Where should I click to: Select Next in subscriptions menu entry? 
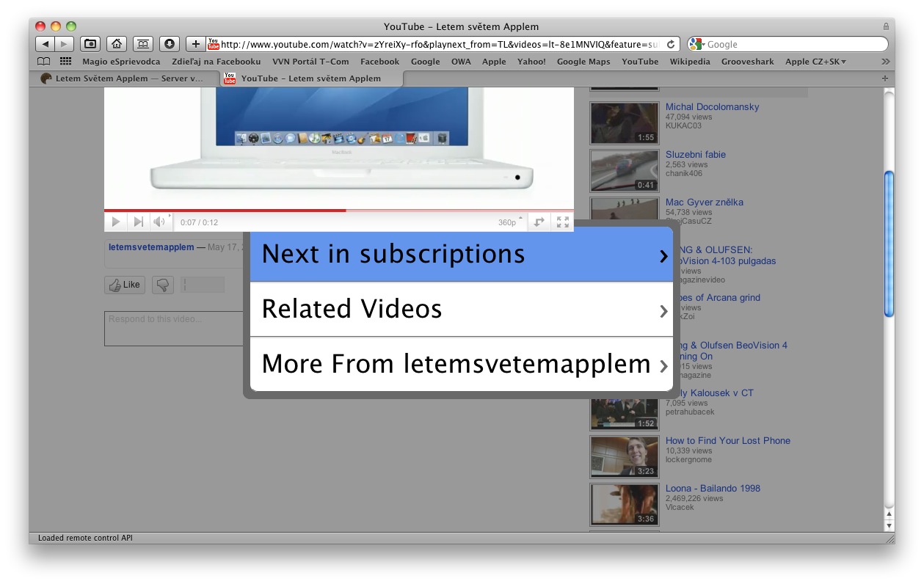click(x=462, y=254)
